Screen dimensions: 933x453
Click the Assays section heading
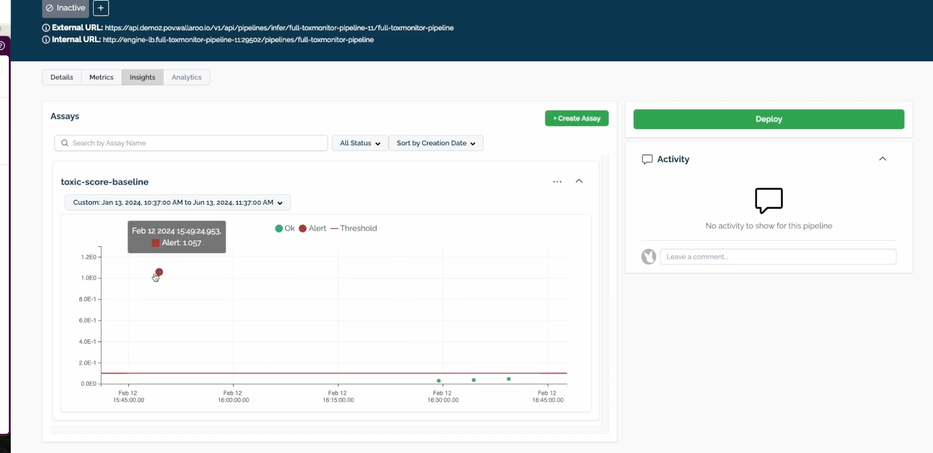(65, 117)
